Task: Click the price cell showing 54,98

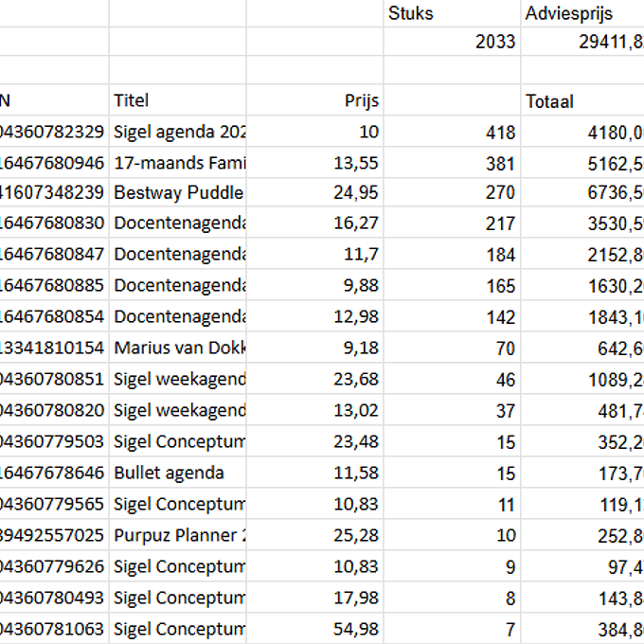Action: coord(314,628)
